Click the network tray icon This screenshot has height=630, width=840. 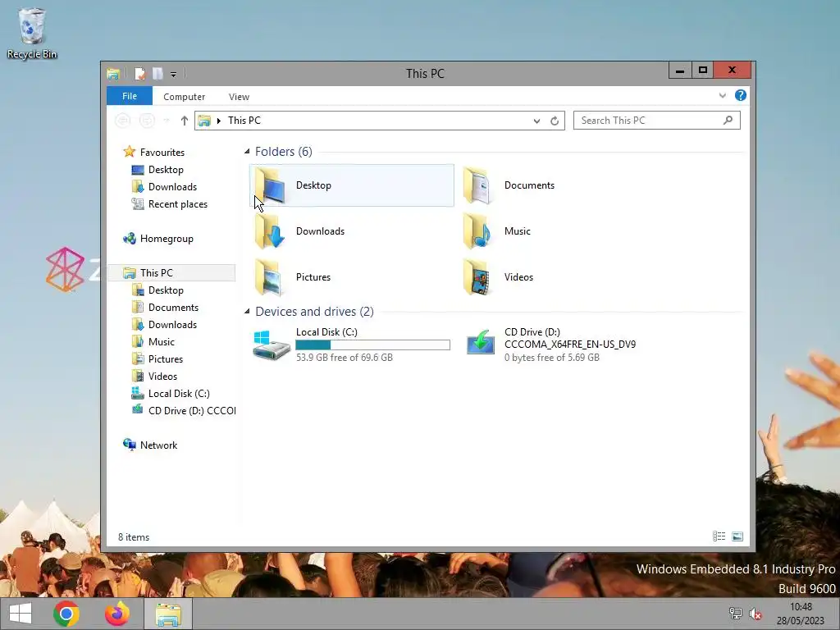736,614
